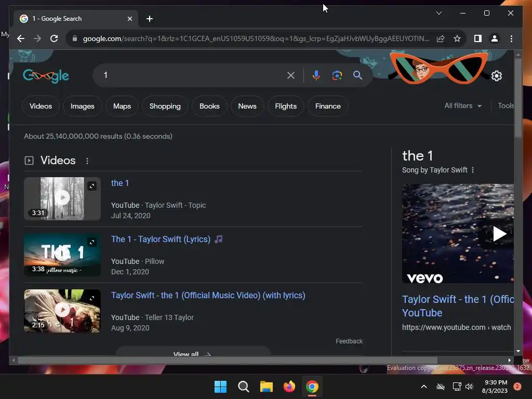Switch to Shopping results
532x399 pixels.
(x=165, y=106)
